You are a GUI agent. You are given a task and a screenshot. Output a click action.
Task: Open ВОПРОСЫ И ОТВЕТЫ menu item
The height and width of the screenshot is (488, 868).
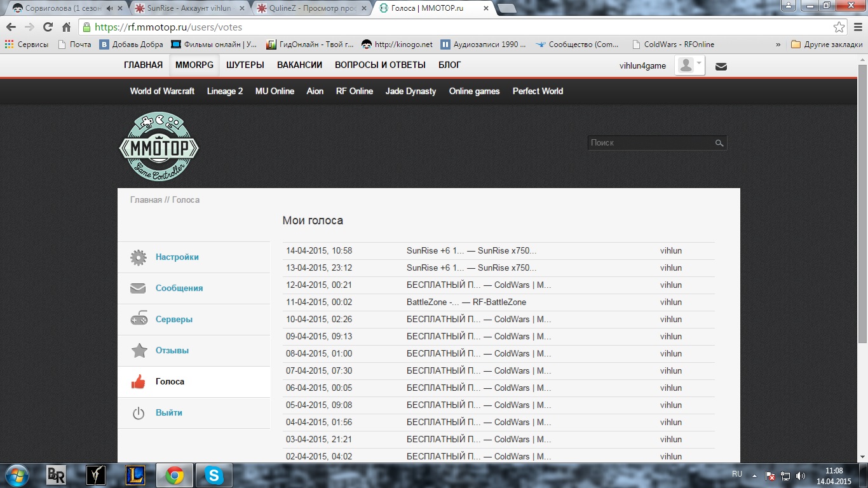click(x=380, y=65)
